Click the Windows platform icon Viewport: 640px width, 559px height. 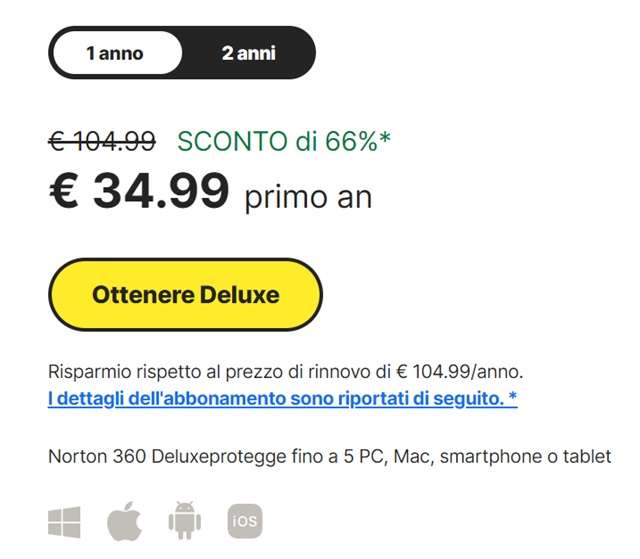point(64,521)
